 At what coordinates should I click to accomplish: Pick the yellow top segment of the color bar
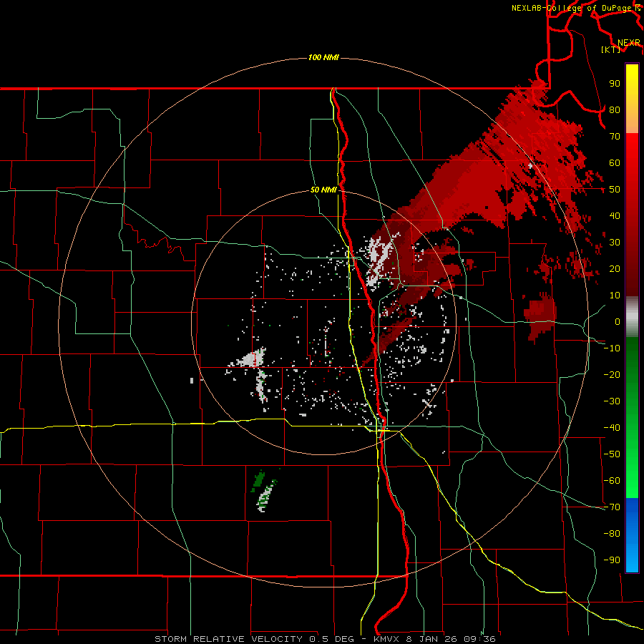(x=632, y=99)
